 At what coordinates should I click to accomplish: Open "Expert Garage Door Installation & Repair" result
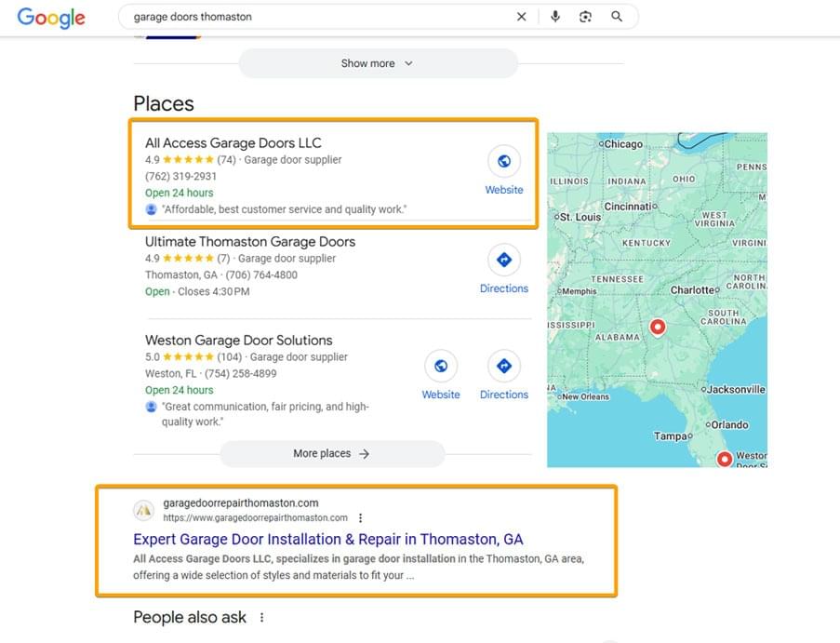[327, 539]
